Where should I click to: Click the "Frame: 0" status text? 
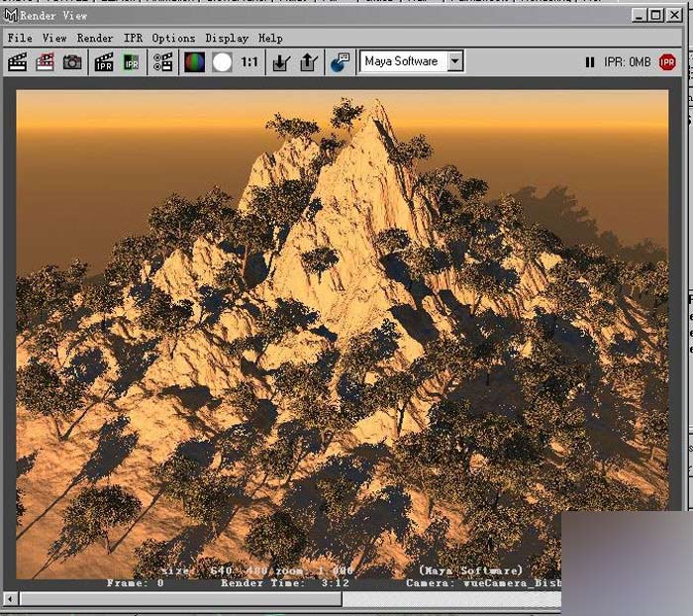click(135, 583)
